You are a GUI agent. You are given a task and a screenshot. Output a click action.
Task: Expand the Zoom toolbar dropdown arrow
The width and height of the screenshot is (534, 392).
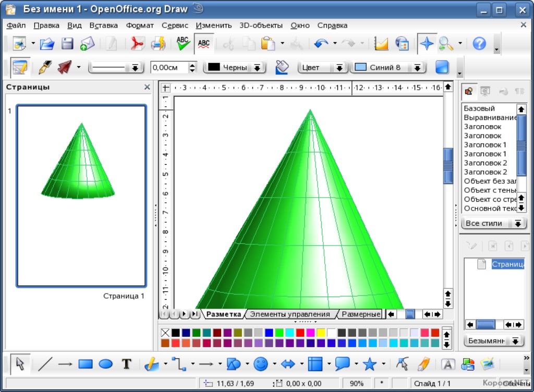(x=460, y=44)
